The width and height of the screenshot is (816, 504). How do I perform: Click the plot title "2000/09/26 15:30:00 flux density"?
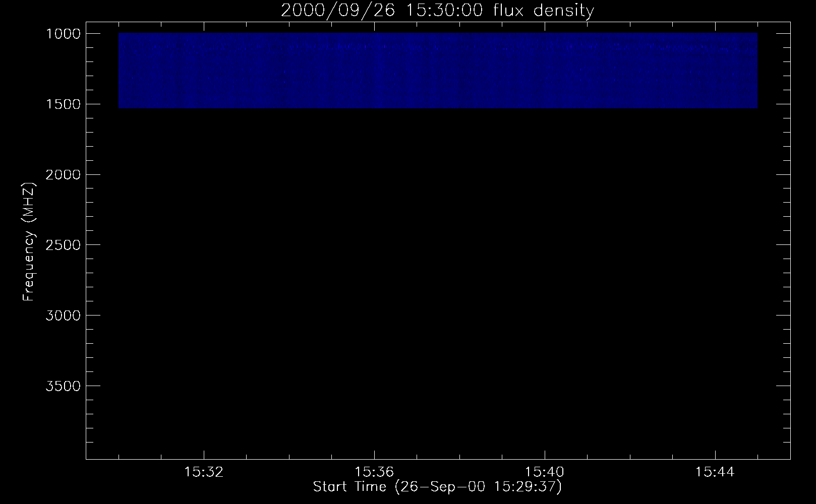[x=437, y=11]
